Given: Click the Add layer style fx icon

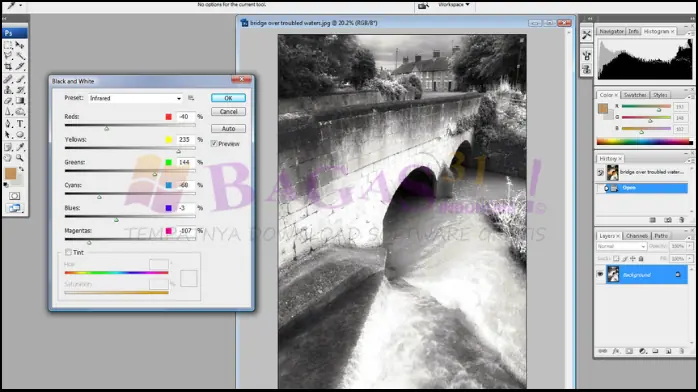Looking at the screenshot, I should point(616,351).
